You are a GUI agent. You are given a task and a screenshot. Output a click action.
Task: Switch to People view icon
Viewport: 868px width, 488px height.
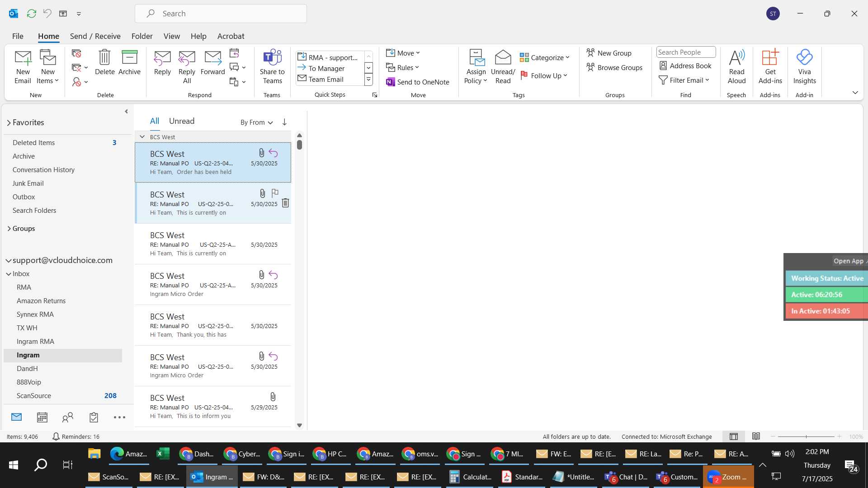[68, 417]
